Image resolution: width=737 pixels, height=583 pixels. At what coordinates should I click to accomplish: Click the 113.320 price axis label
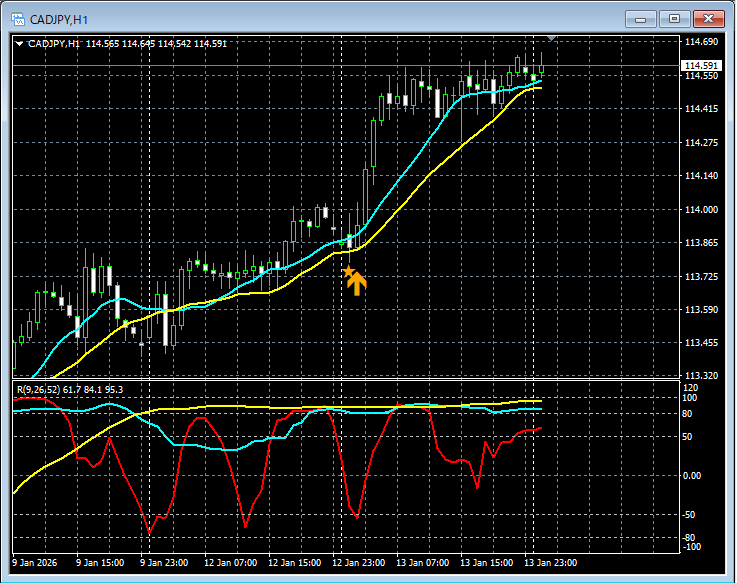[701, 376]
